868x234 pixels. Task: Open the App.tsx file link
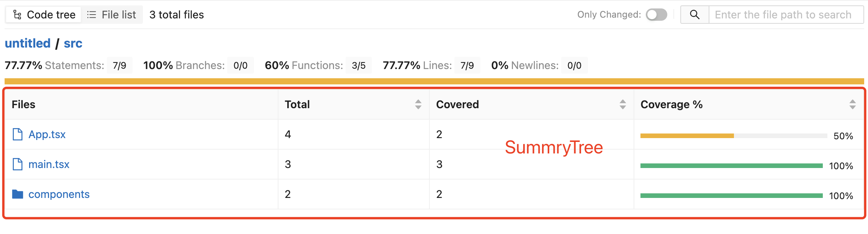tap(47, 135)
